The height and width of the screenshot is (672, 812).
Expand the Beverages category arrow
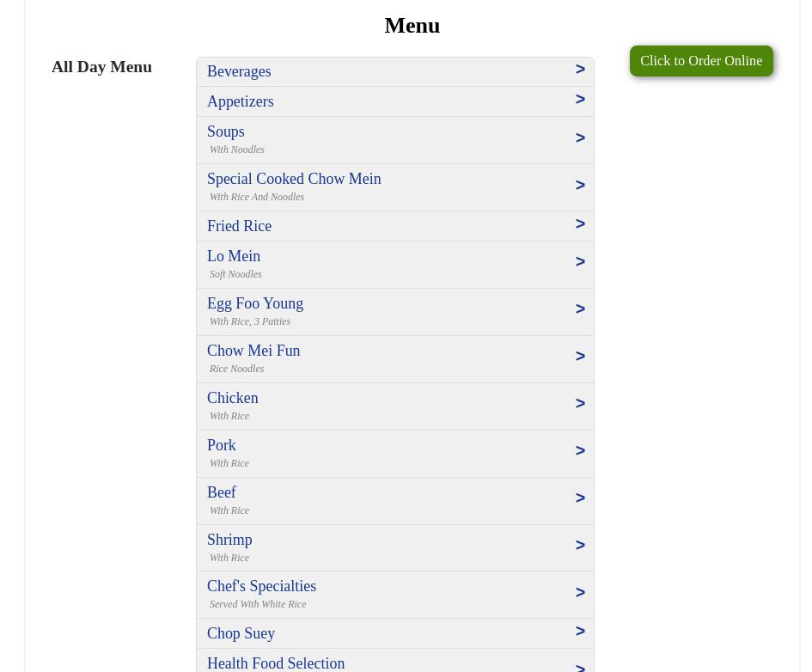point(580,70)
